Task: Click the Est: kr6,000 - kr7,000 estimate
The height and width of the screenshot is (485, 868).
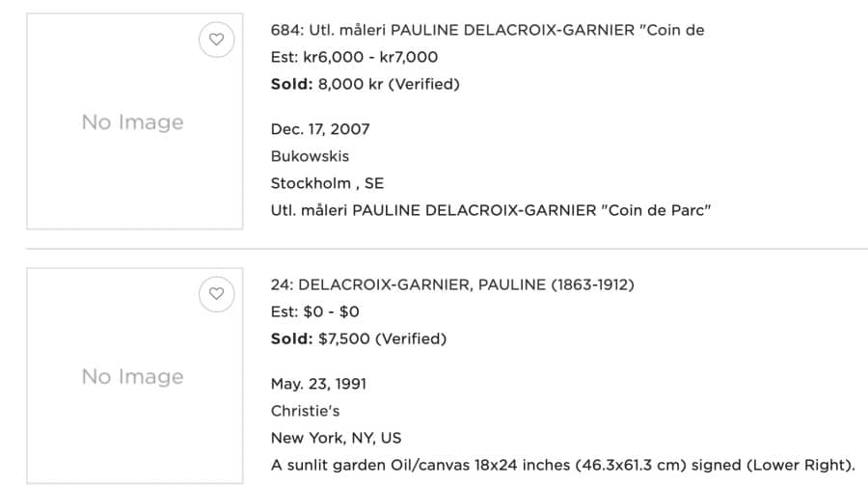Action: 354,57
